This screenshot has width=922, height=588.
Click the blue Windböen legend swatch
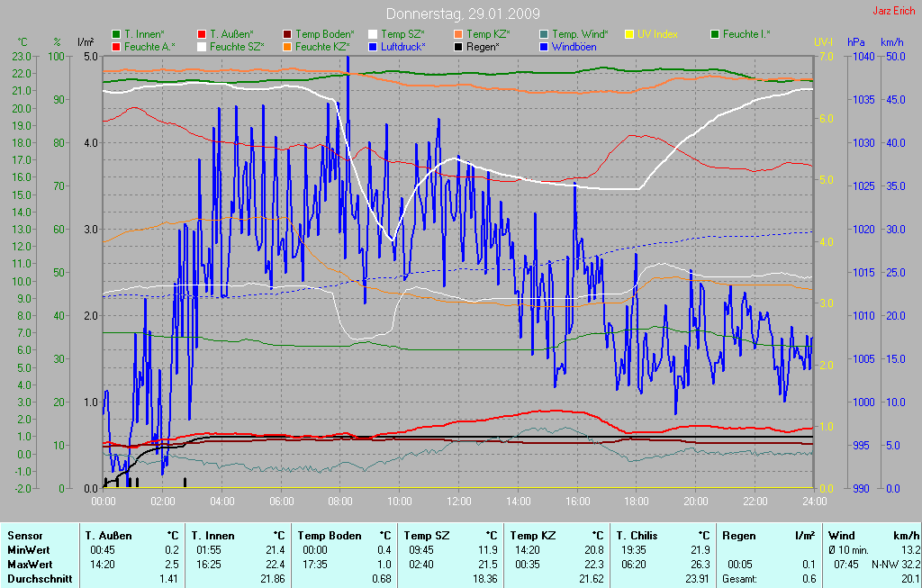tap(544, 47)
